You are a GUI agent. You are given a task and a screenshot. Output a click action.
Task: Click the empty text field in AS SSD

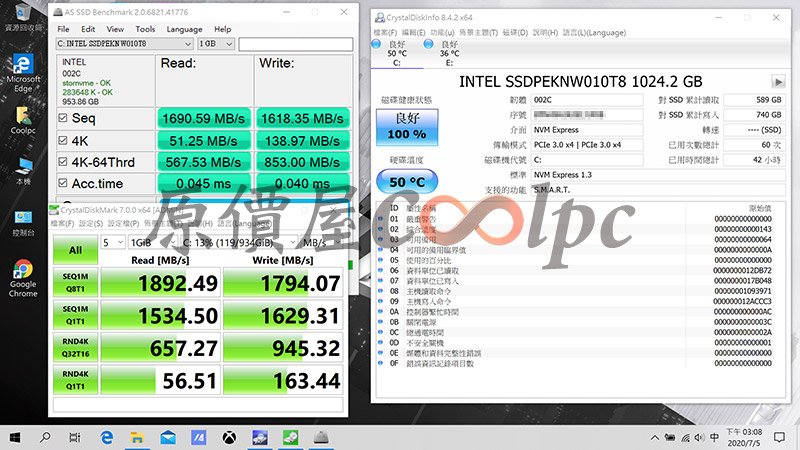pyautogui.click(x=295, y=44)
